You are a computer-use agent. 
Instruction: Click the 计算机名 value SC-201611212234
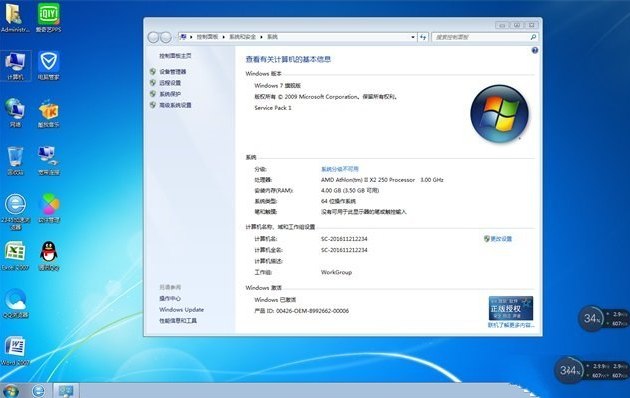tap(344, 239)
